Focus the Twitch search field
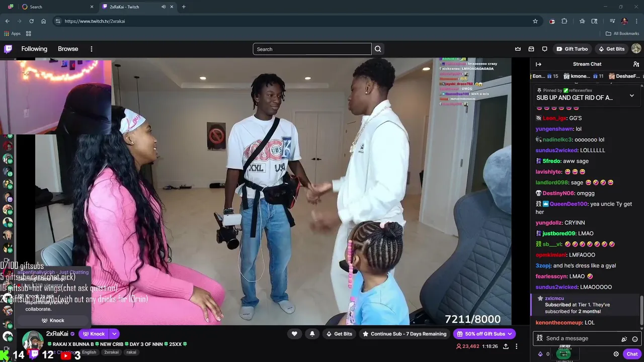This screenshot has width=644, height=362. 312,49
